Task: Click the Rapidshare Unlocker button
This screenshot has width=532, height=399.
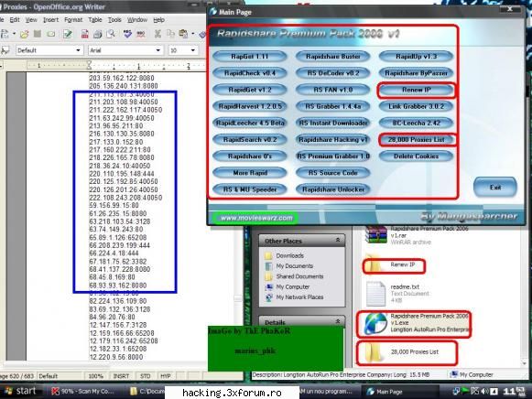Action: (x=332, y=189)
